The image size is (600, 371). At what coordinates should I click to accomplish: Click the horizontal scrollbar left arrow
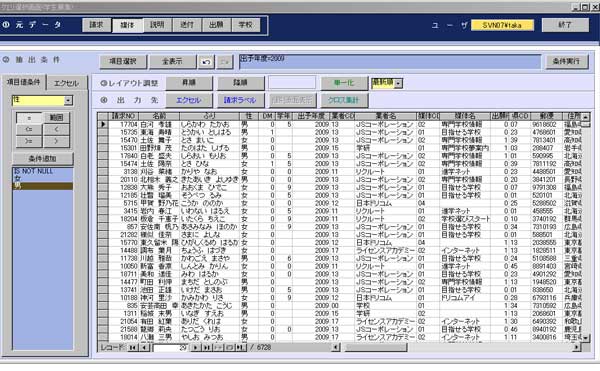(336, 347)
